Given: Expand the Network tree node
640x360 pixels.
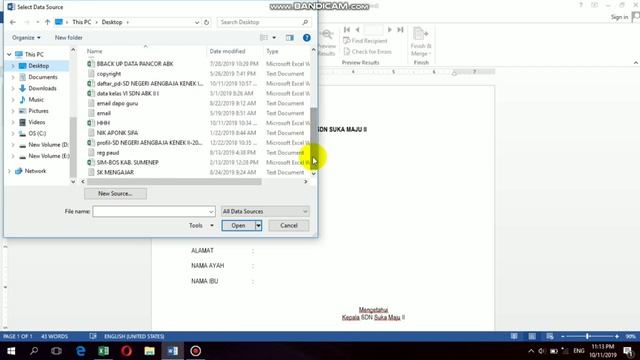Looking at the screenshot, I should pos(9,171).
